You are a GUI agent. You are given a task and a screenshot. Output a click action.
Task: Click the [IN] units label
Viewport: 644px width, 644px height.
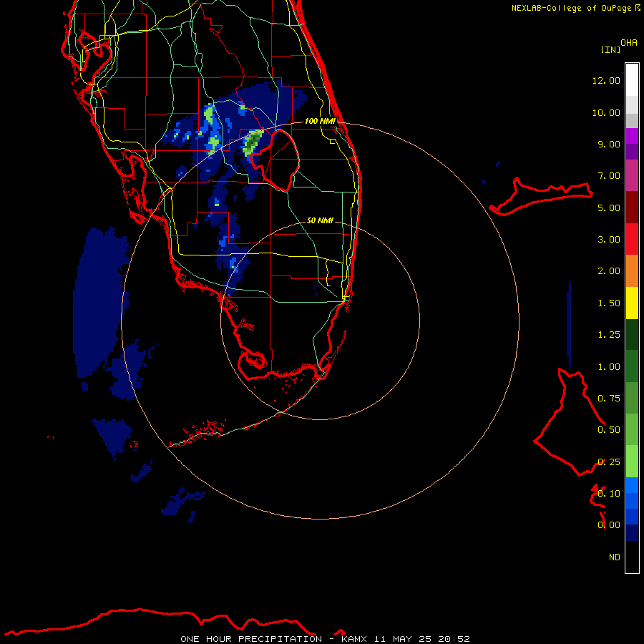pyautogui.click(x=611, y=49)
